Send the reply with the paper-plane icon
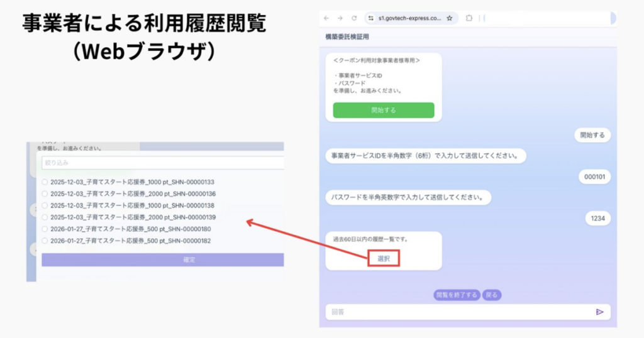 599,312
